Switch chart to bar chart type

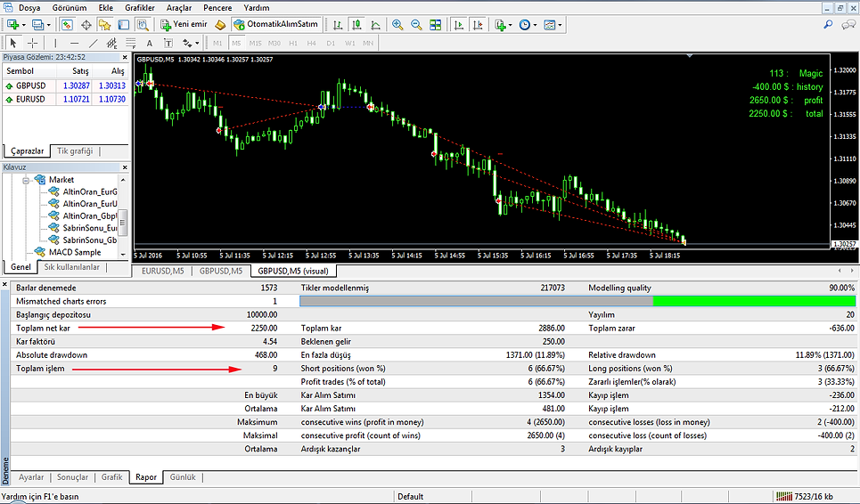coord(338,25)
